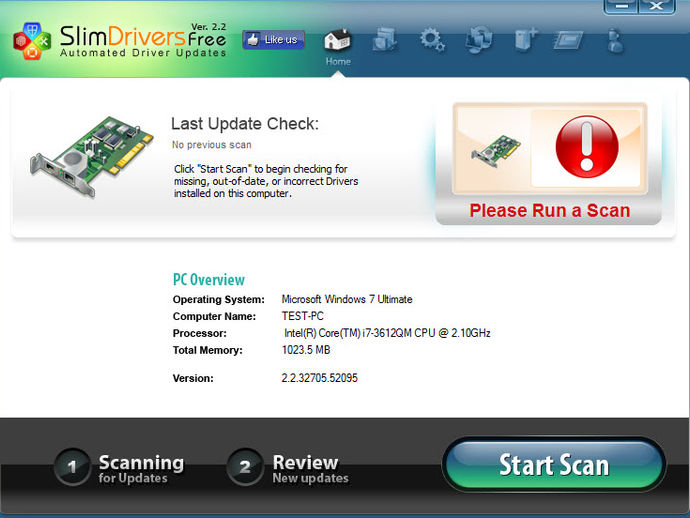Click the Home tab label
690x518 pixels.
(x=338, y=61)
